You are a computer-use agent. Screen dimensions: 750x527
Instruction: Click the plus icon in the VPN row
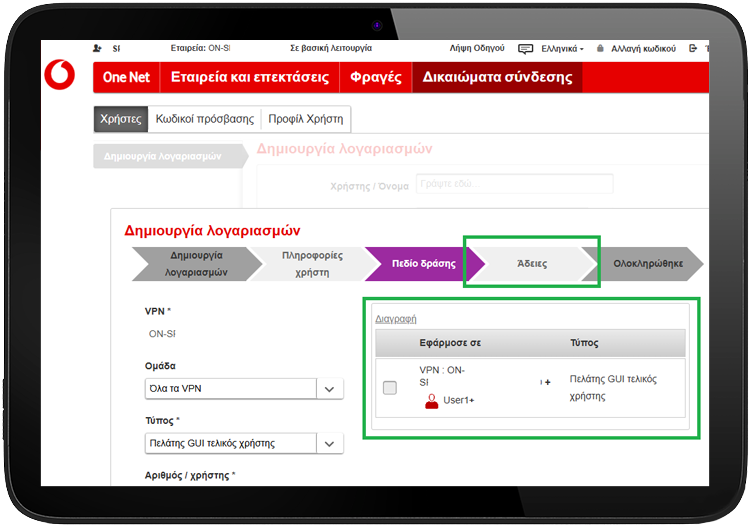click(548, 382)
